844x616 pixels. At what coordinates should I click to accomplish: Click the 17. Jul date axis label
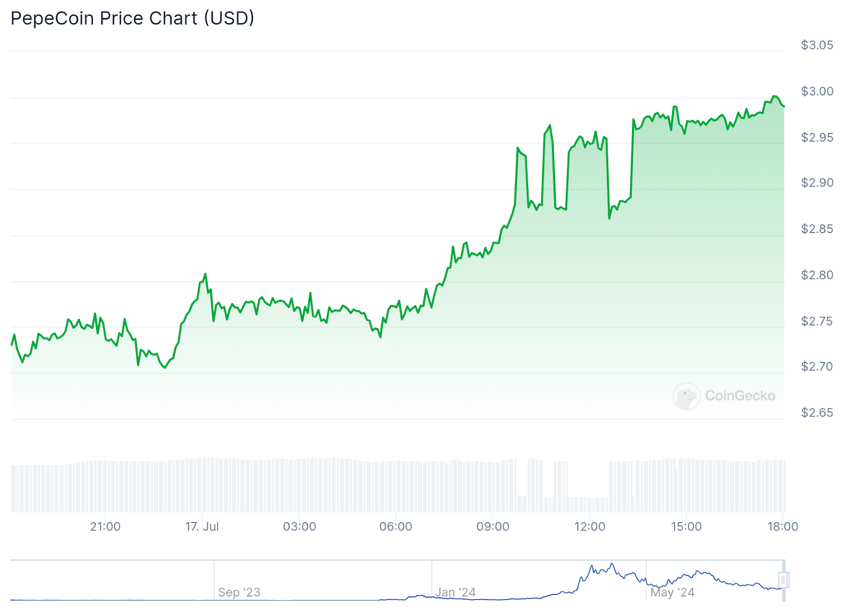point(202,526)
